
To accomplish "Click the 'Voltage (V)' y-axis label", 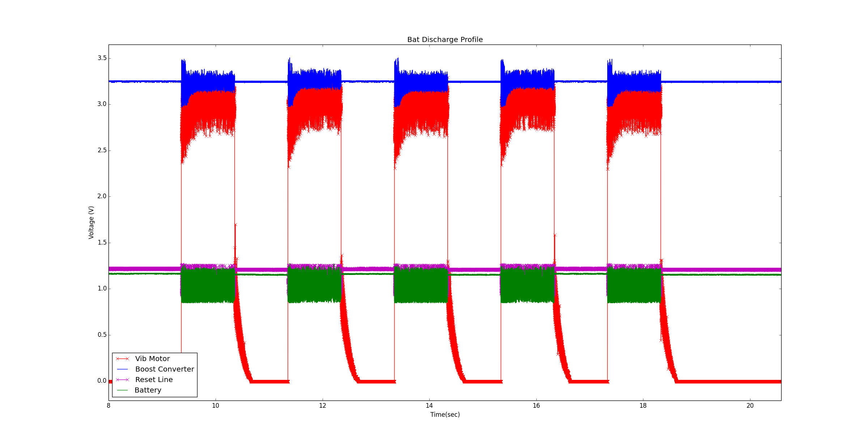I will (91, 223).
